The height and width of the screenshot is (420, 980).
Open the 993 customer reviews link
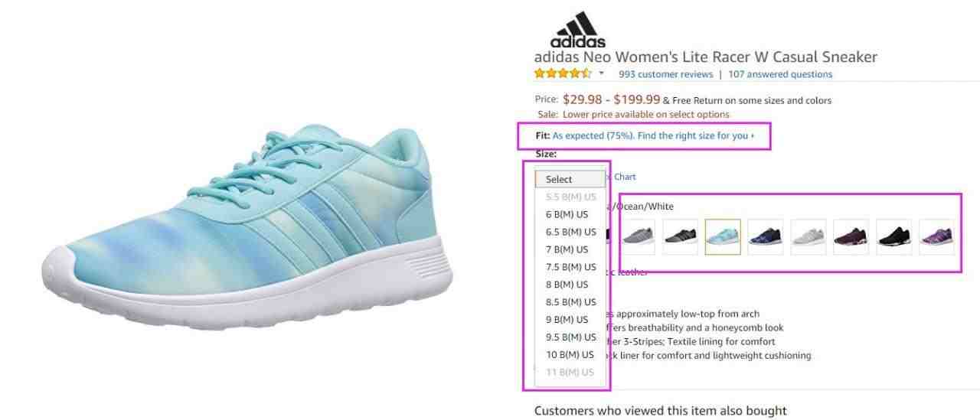665,74
